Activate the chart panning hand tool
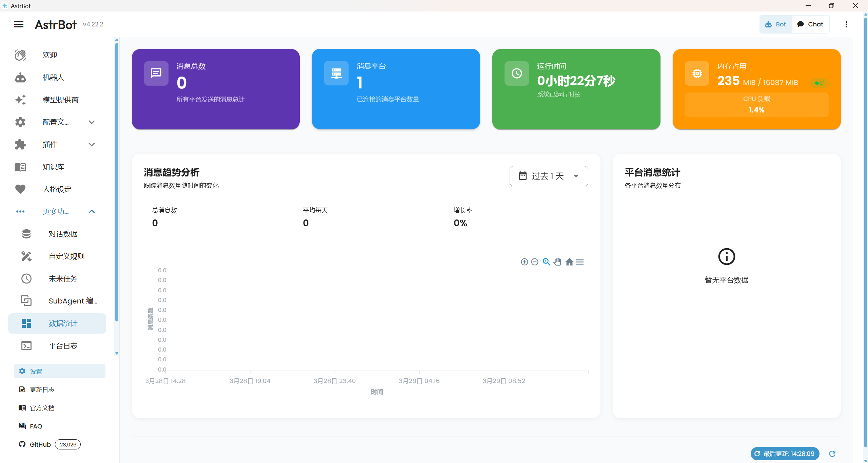Screen dimensions: 868x463 tap(557, 262)
